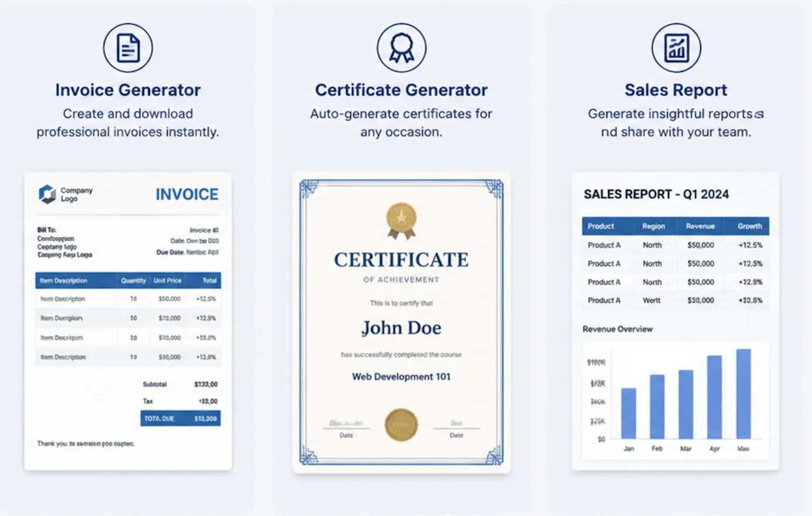
Task: Click the CERTIFICATE title text
Action: click(401, 260)
